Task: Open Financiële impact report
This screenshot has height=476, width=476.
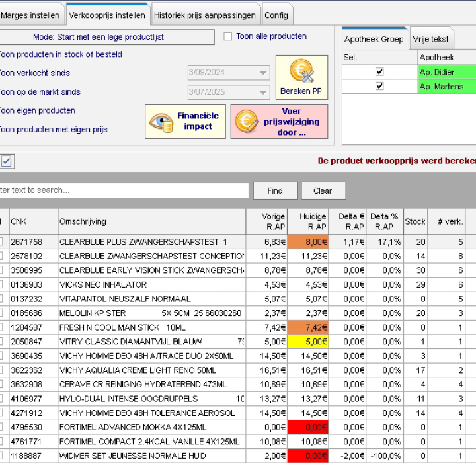Action: pyautogui.click(x=185, y=122)
